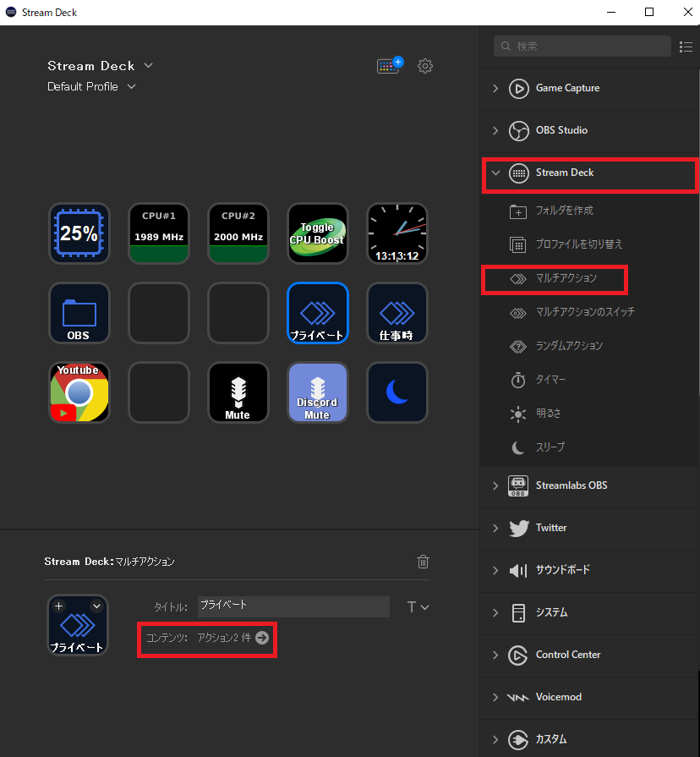The width and height of the screenshot is (700, 757).
Task: Select the blue moon sleep key
Action: point(397,392)
